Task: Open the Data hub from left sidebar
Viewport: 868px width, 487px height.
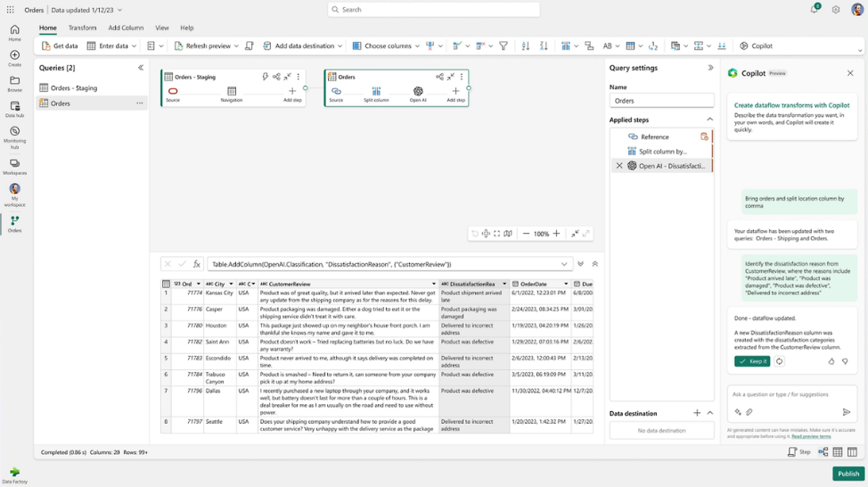Action: (x=14, y=109)
